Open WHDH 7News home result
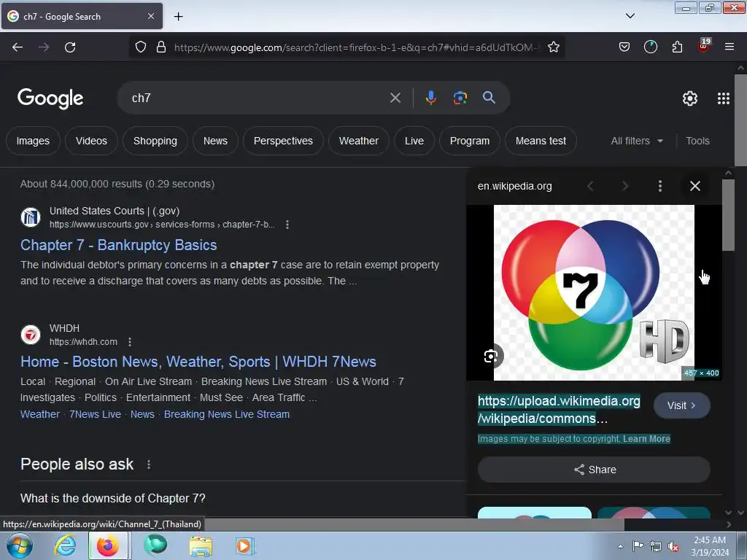The height and width of the screenshot is (560, 747). pos(198,362)
